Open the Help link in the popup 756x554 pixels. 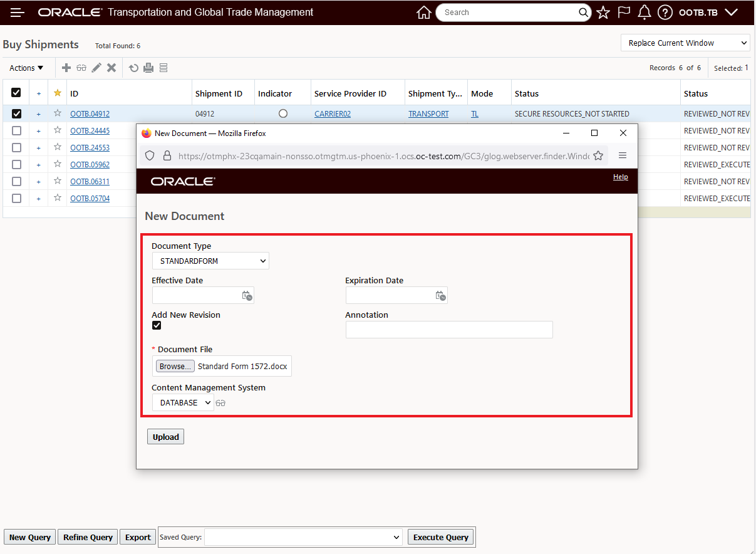point(620,177)
